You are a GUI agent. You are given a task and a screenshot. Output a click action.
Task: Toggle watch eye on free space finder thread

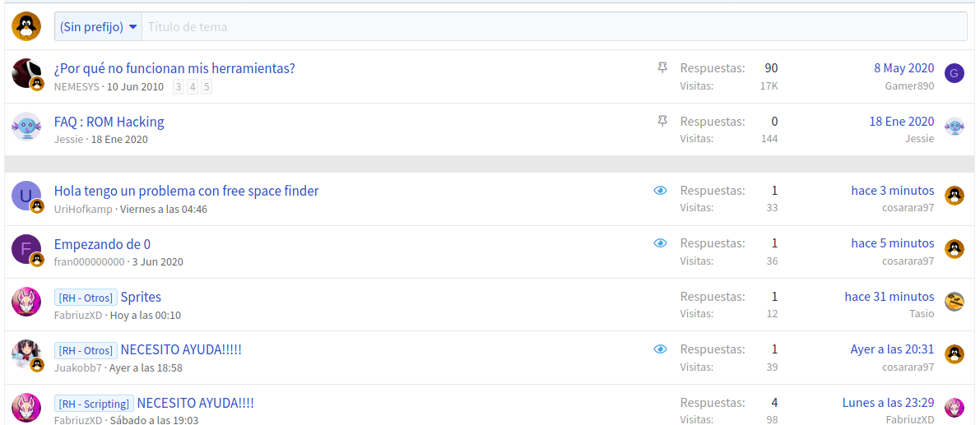pyautogui.click(x=660, y=191)
